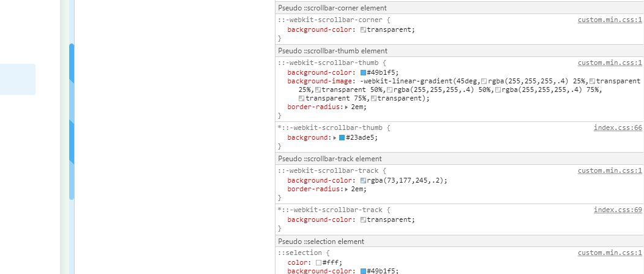Viewport: 644px width, 274px height.
Task: Click the Pseudo ::scrollbar-track element header
Action: tap(321, 159)
